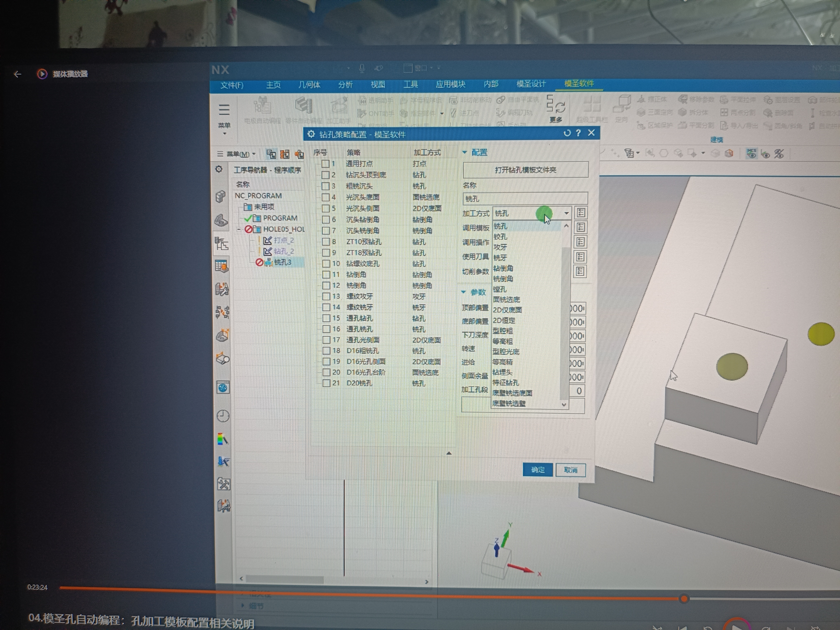Open the web browser globe sidebar icon

click(x=223, y=388)
